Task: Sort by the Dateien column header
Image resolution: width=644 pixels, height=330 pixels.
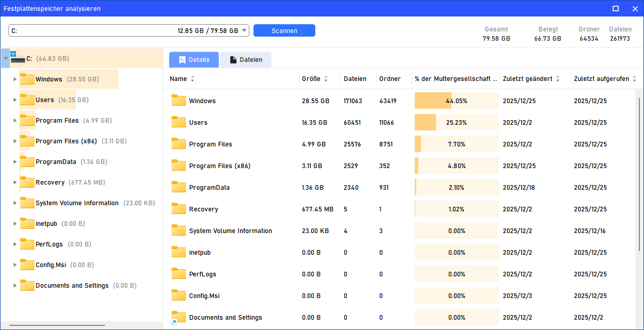Action: click(x=355, y=79)
